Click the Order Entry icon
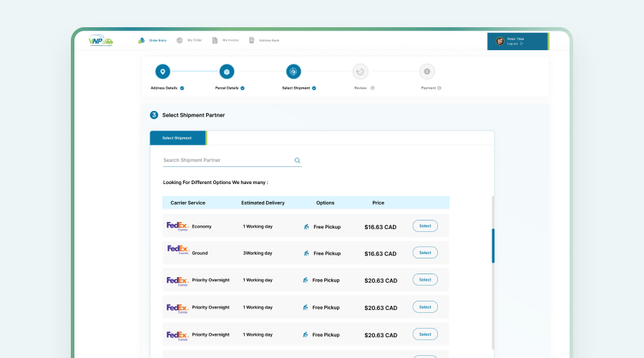Viewport: 644px width, 358px height. click(141, 40)
